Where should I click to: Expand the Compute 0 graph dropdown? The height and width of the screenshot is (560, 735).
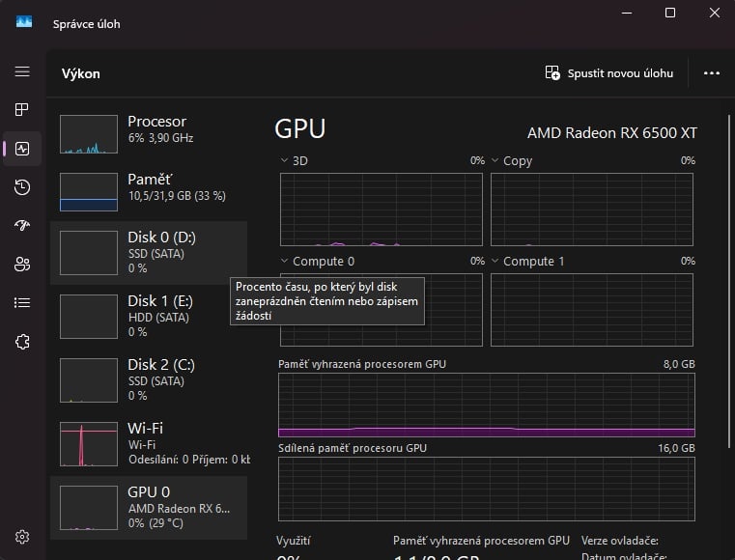285,262
